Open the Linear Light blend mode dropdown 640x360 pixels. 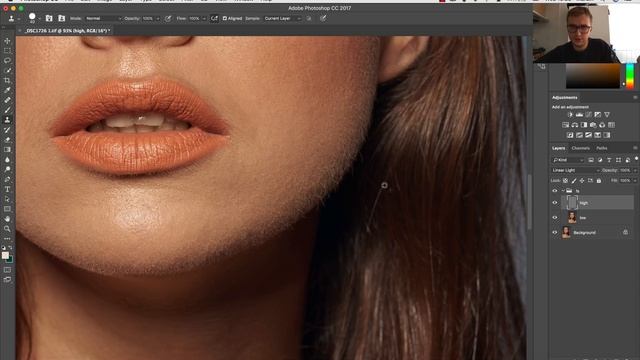point(576,170)
